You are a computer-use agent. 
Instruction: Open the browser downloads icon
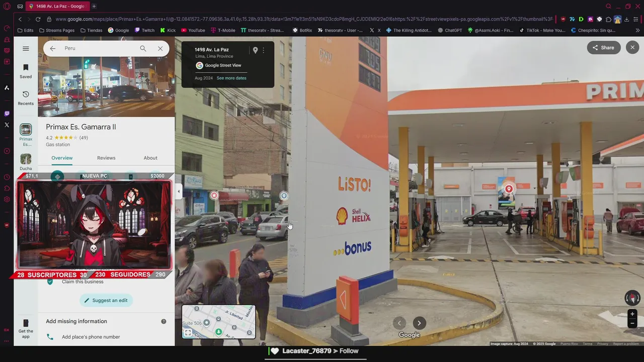(626, 19)
